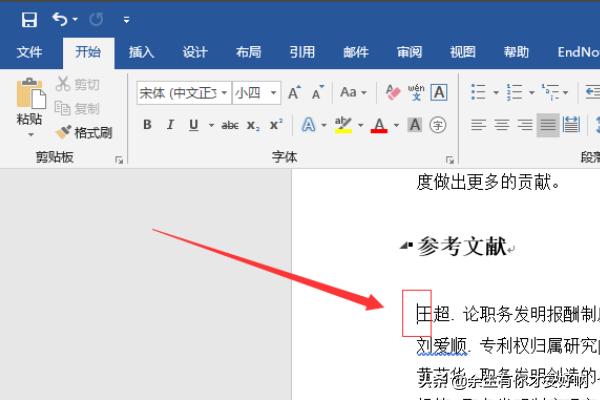Click the Align Right icon
Image resolution: width=600 pixels, height=400 pixels.
(525, 125)
